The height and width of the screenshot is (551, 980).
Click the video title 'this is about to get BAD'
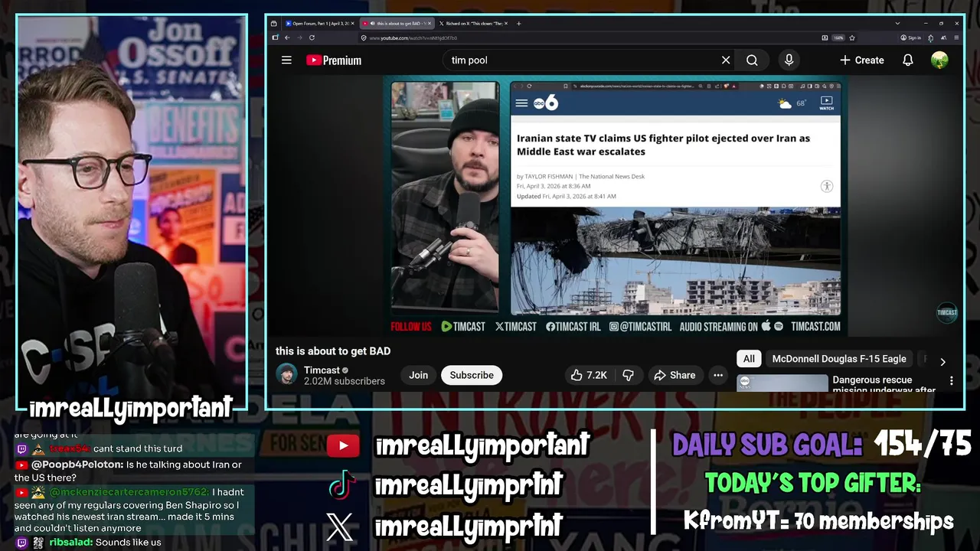[333, 351]
